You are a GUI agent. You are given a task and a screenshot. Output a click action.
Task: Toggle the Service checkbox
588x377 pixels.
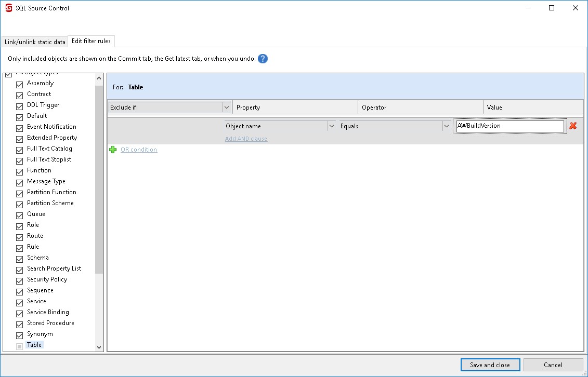pos(20,303)
